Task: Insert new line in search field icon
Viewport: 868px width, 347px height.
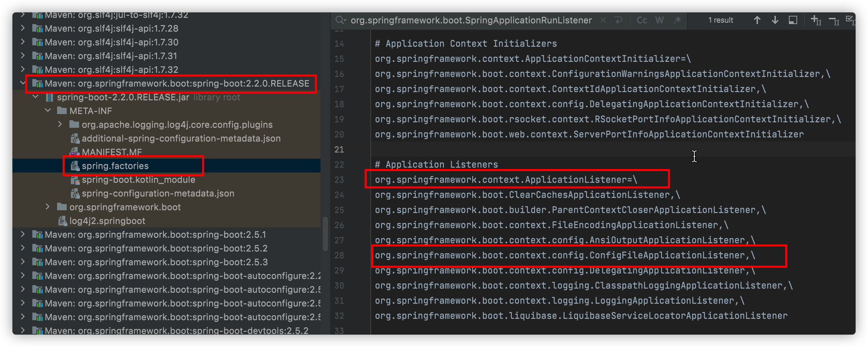Action: pyautogui.click(x=619, y=20)
